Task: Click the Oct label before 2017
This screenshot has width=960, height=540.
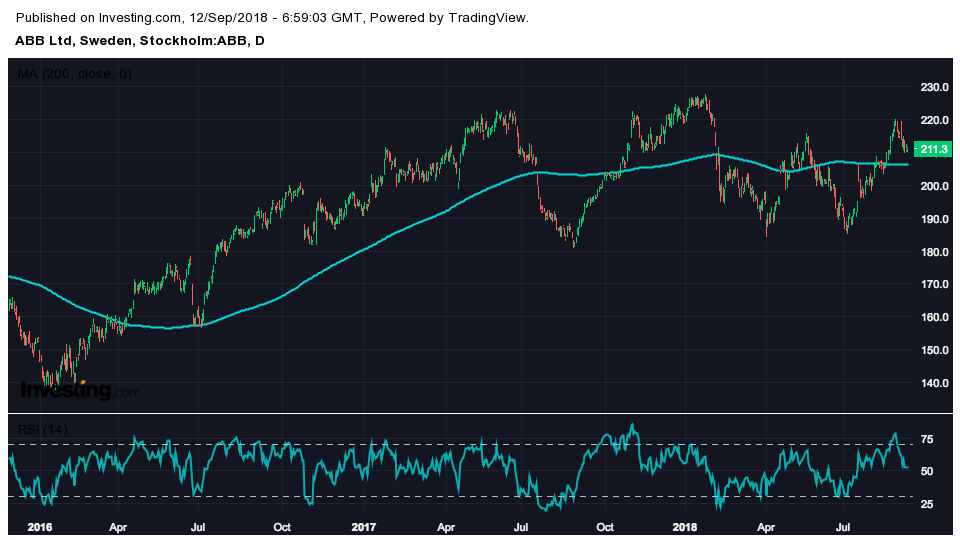Action: coord(282,527)
